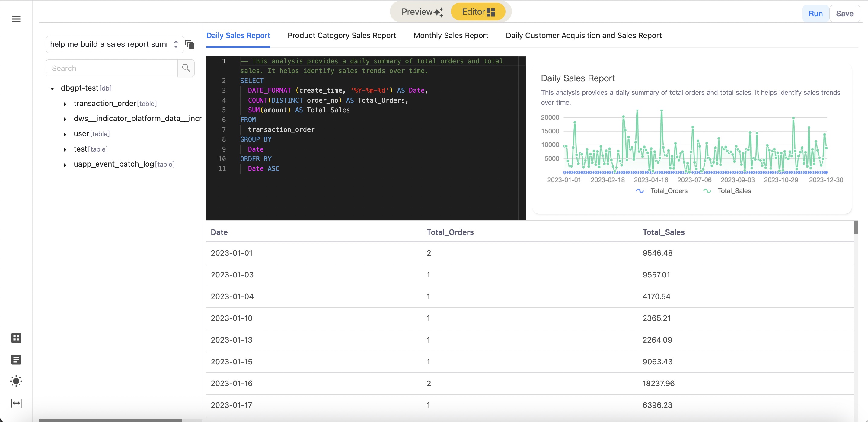Open the document list icon in sidebar

pos(16,360)
